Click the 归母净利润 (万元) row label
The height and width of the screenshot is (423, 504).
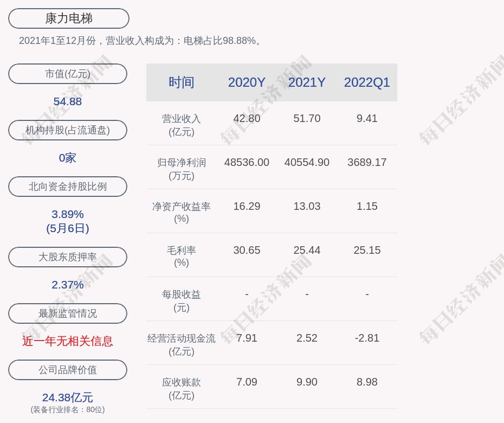(182, 169)
